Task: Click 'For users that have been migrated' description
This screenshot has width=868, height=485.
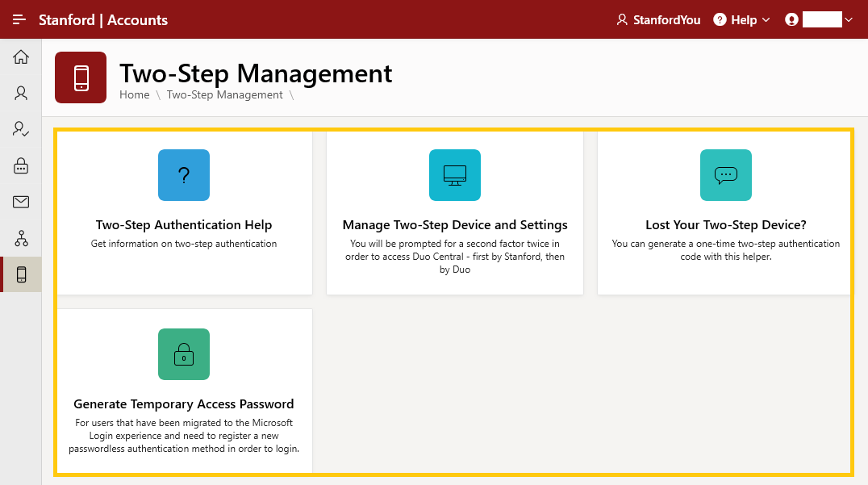Action: coord(184,436)
